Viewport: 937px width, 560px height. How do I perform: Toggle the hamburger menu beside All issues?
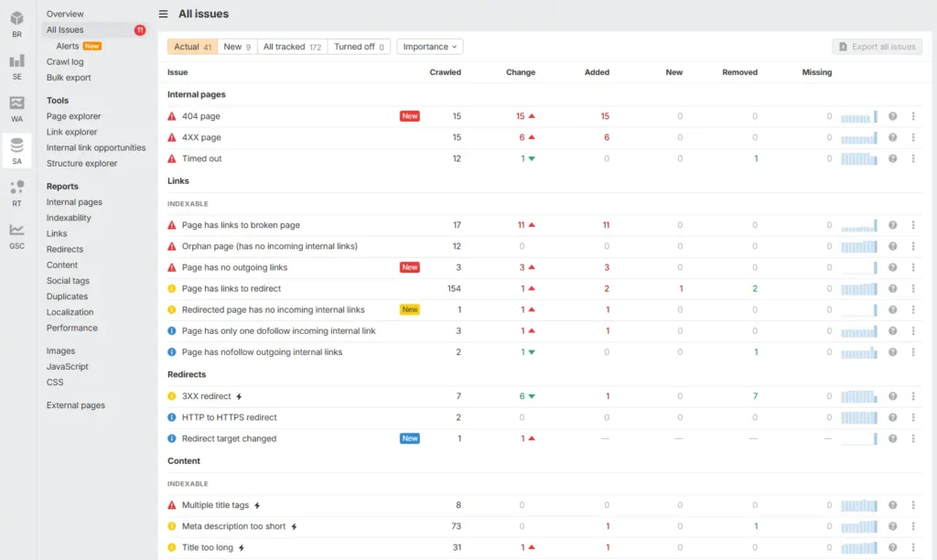[163, 14]
